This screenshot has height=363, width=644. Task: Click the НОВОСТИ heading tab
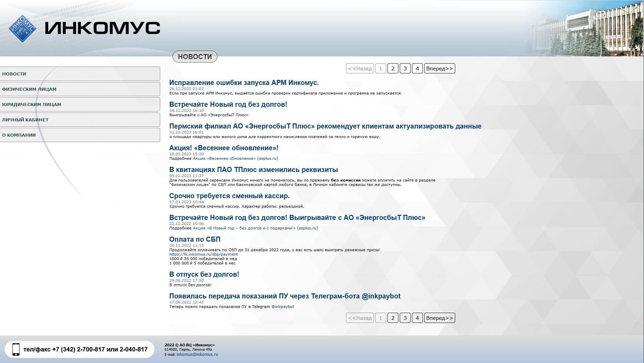tap(195, 57)
